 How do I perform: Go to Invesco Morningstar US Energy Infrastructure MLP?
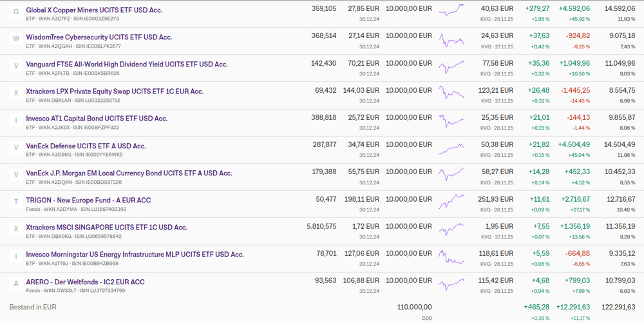[135, 255]
